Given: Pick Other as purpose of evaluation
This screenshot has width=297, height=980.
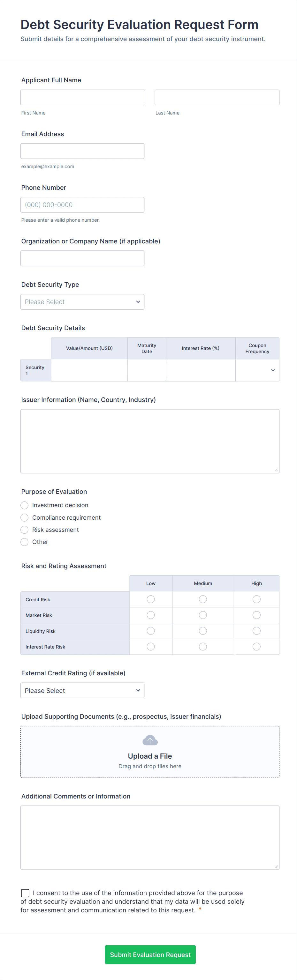Looking at the screenshot, I should point(24,542).
